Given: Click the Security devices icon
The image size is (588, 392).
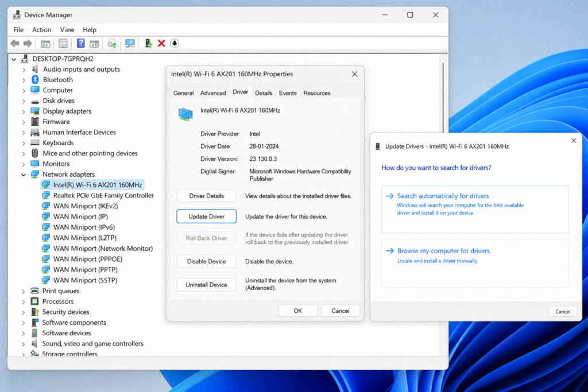Looking at the screenshot, I should tap(35, 312).
